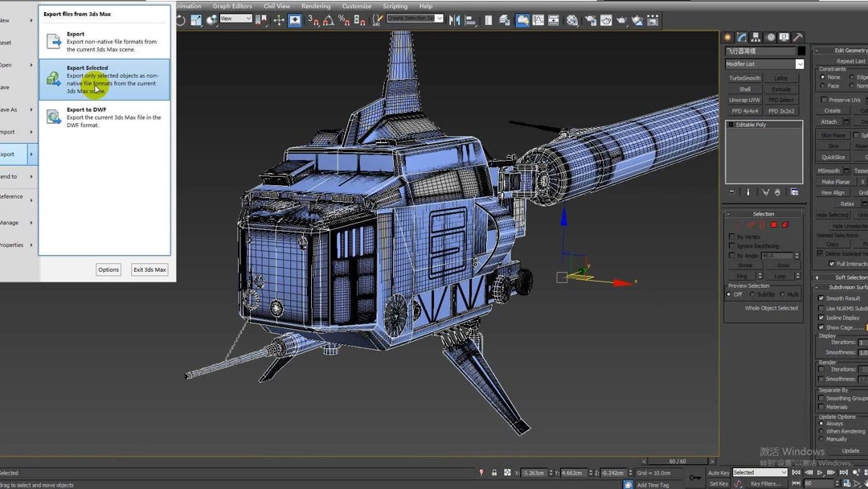This screenshot has width=868, height=489.
Task: Choose Export Selected from export menu
Action: [104, 79]
